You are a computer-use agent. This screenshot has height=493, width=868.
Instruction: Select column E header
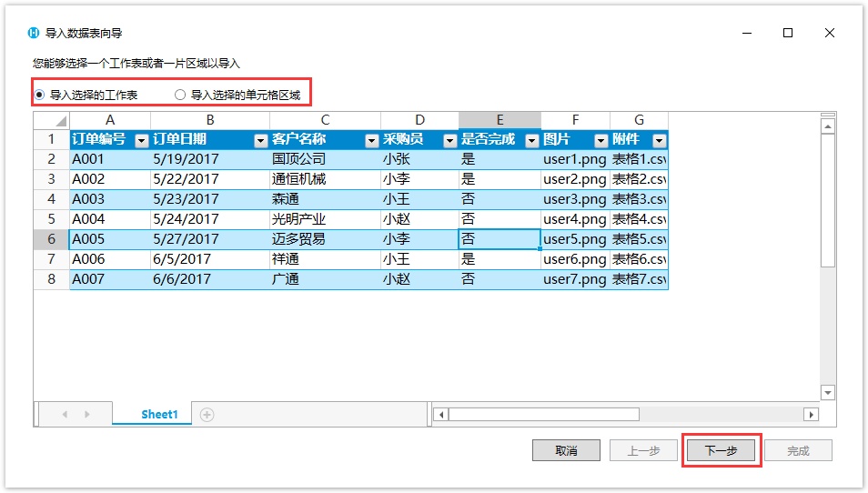[500, 120]
